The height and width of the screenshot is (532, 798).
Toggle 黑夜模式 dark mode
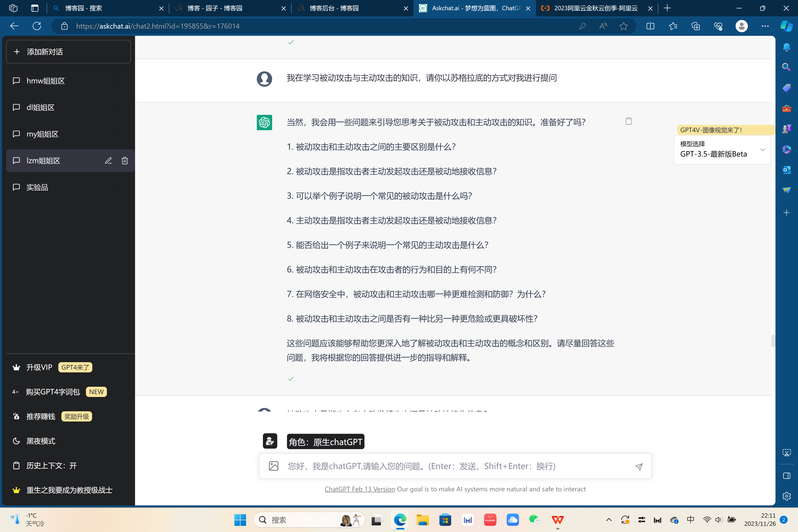click(x=41, y=441)
